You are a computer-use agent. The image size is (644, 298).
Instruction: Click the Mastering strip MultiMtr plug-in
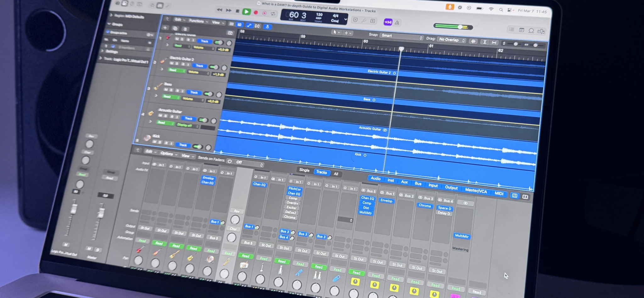pos(462,236)
